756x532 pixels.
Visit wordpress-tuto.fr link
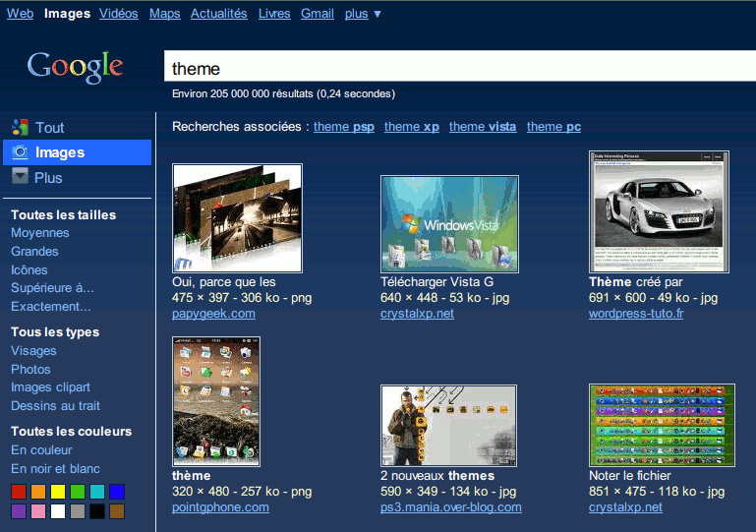(x=636, y=314)
